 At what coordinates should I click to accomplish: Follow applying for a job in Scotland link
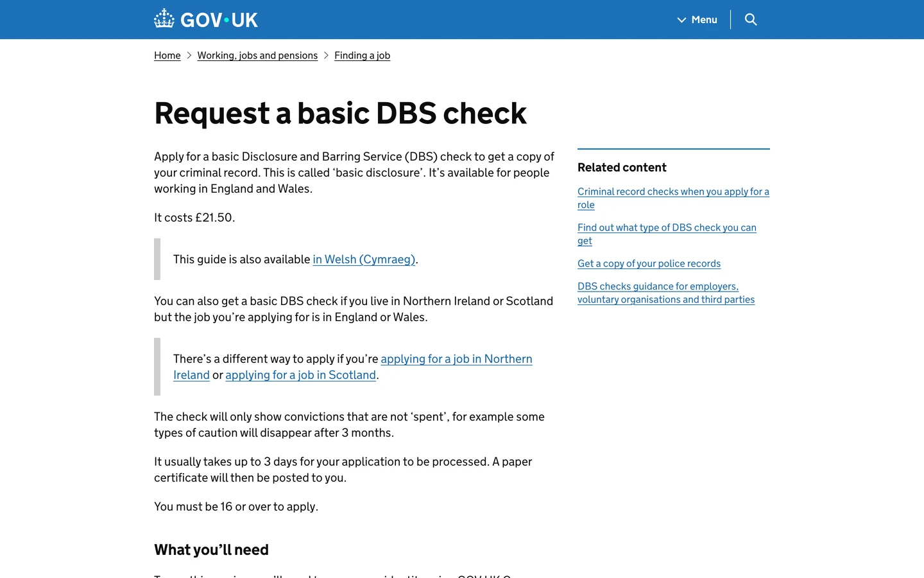pos(300,375)
